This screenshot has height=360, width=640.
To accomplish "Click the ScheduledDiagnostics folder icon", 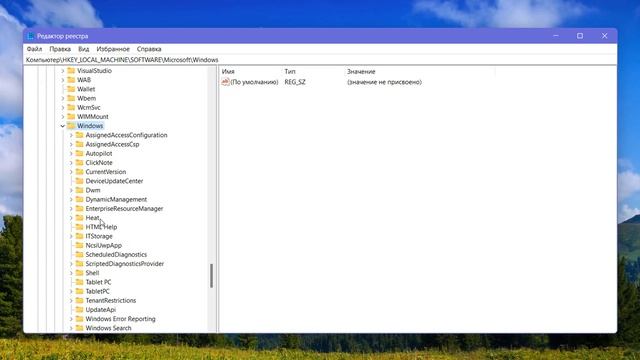I will coord(80,254).
